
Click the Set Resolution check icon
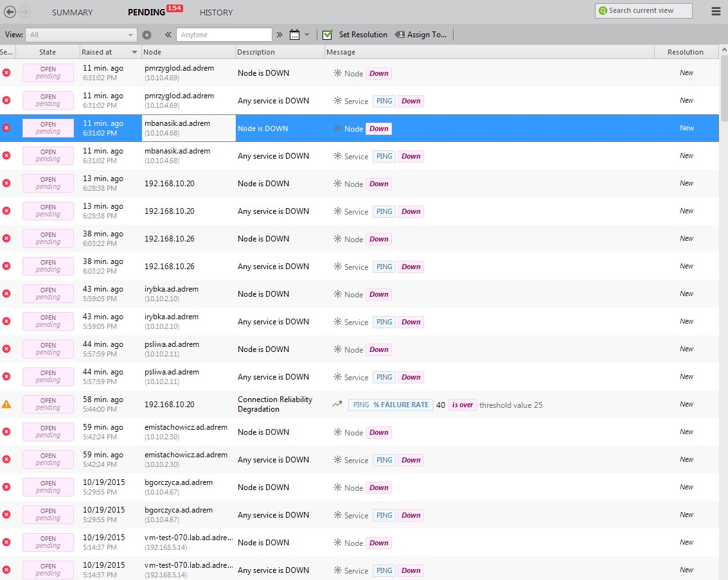coord(328,35)
